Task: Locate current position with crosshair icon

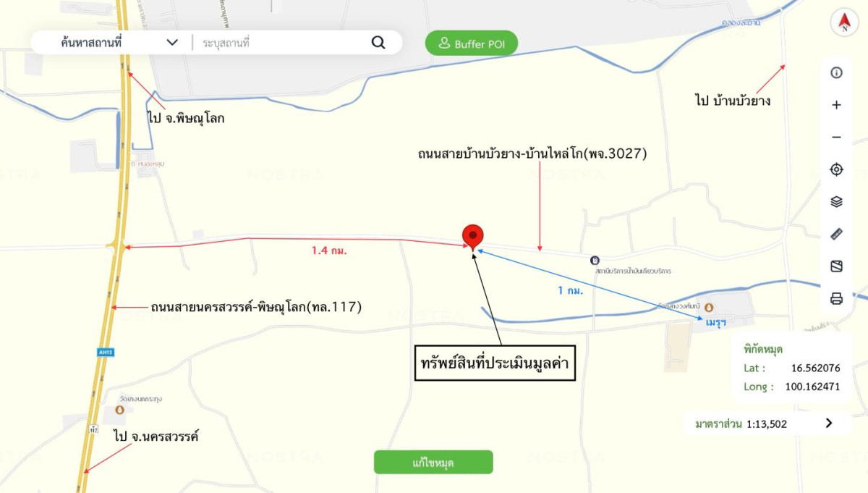Action: [837, 169]
